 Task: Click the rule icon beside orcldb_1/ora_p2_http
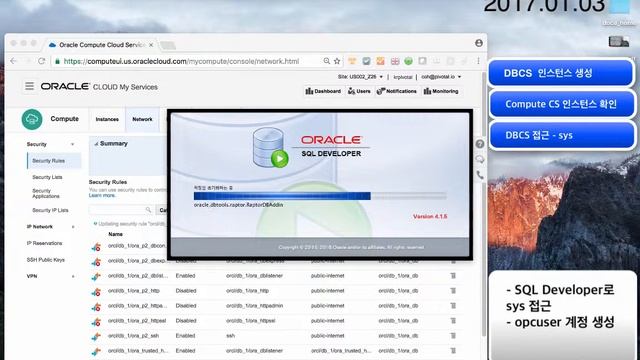[96, 291]
